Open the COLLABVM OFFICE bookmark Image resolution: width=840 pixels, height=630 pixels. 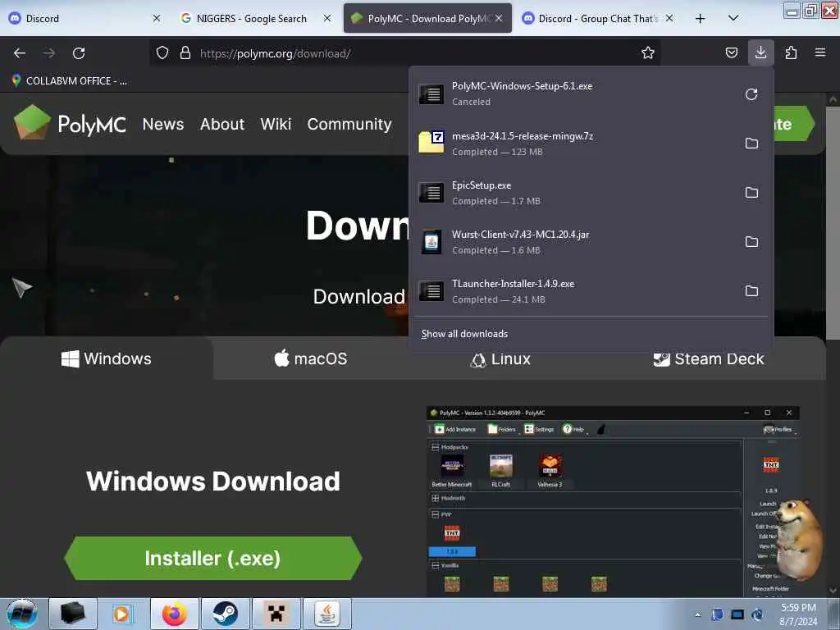(70, 81)
